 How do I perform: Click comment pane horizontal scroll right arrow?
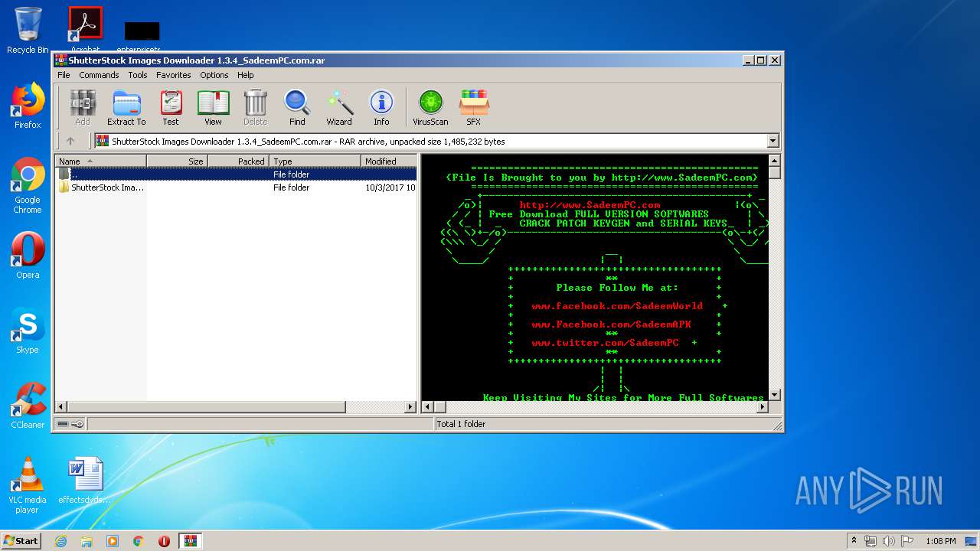(x=762, y=407)
